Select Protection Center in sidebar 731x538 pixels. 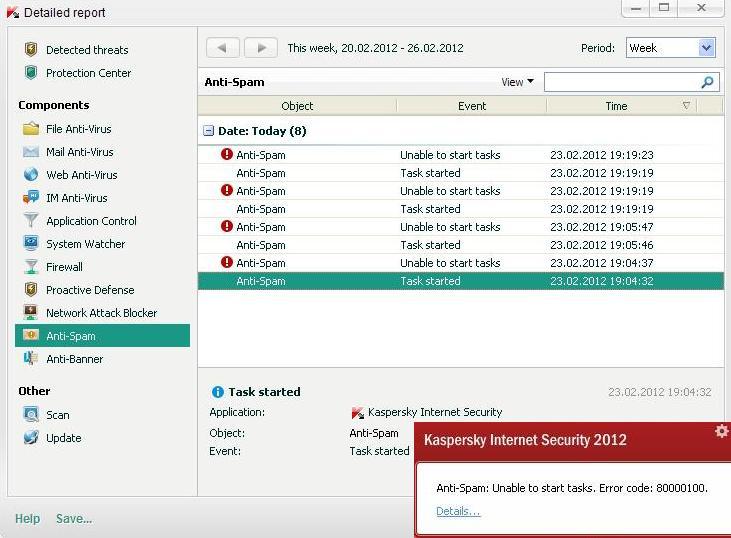pyautogui.click(x=89, y=73)
